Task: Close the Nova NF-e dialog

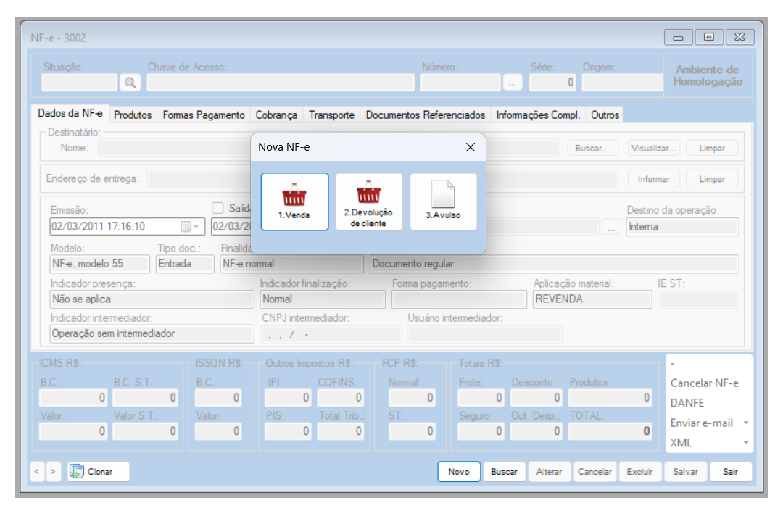Action: coord(470,147)
